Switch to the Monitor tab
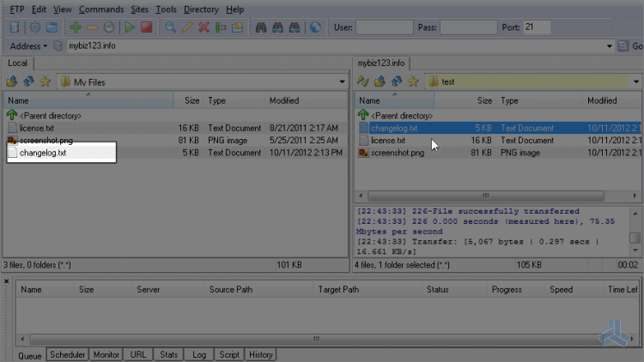Viewport: 644px width, 362px height. (x=106, y=354)
